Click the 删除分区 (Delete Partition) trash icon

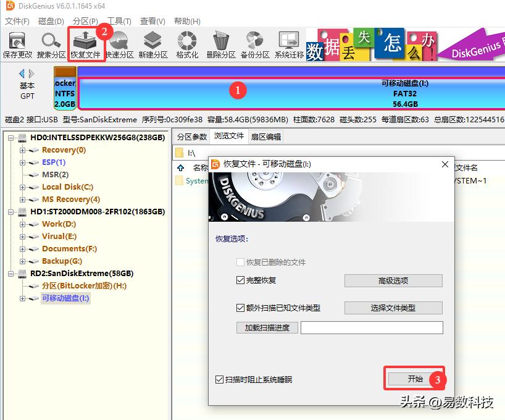tap(220, 44)
